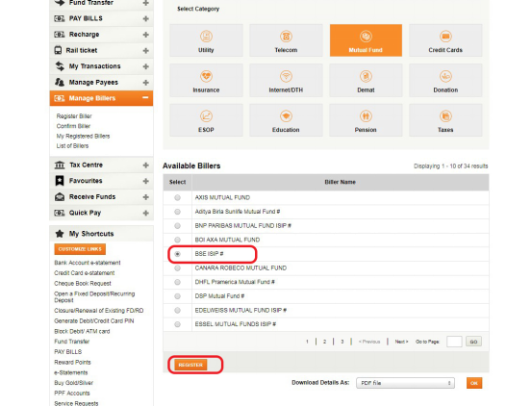Choose the Demat category tile
The height and width of the screenshot is (407, 532).
coord(366,81)
